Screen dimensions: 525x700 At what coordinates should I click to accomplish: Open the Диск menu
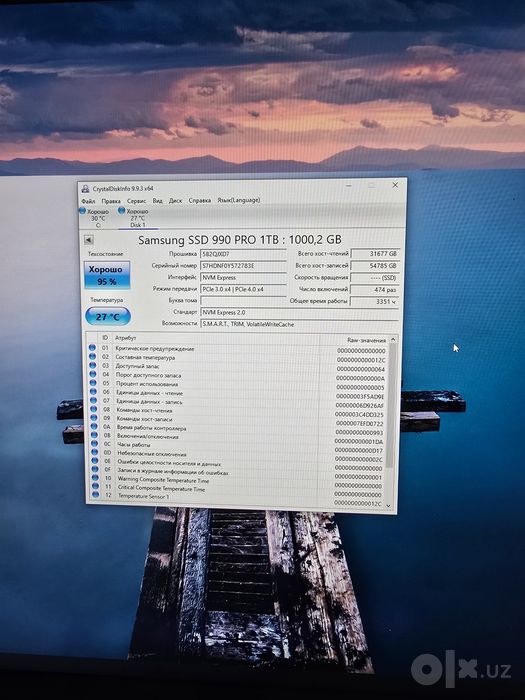[x=175, y=200]
